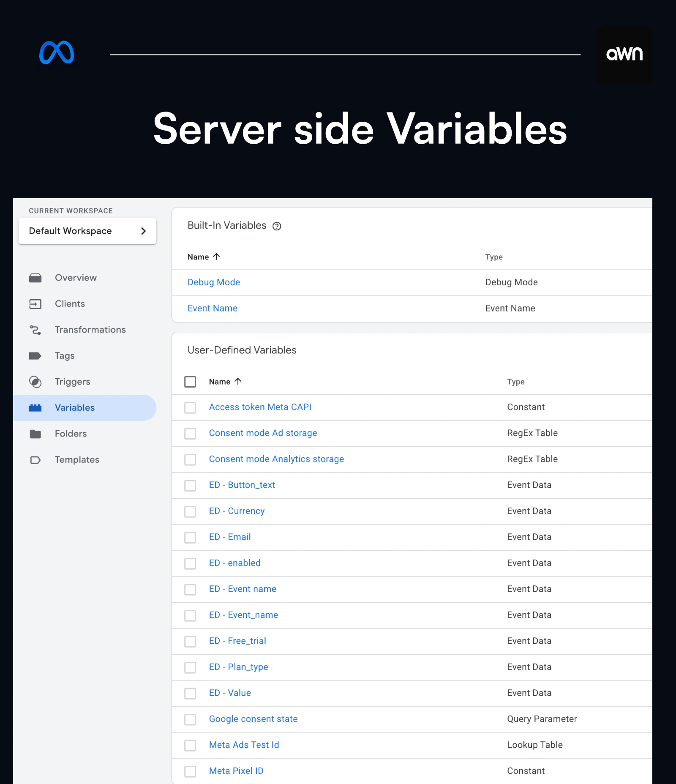Click the Clients sidebar icon
This screenshot has width=676, height=784.
point(35,304)
